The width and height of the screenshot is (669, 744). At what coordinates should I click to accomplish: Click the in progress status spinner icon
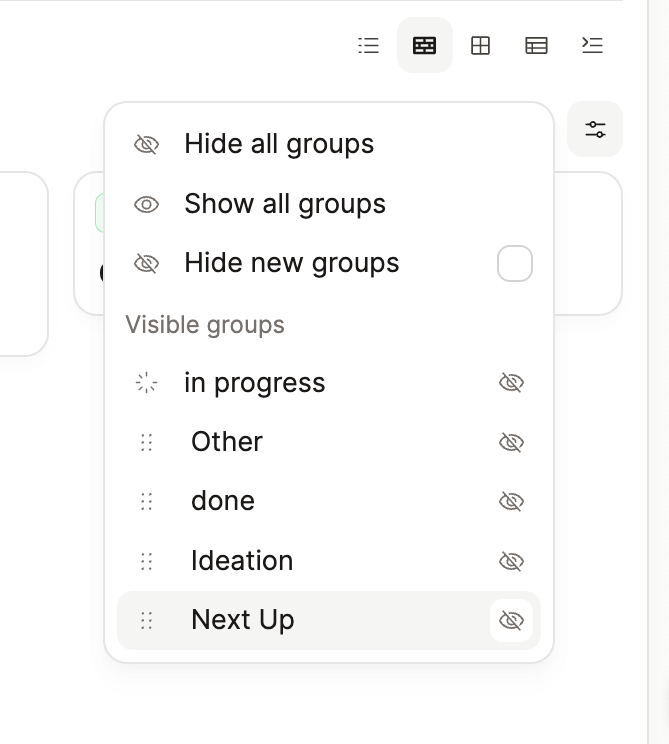pos(146,383)
